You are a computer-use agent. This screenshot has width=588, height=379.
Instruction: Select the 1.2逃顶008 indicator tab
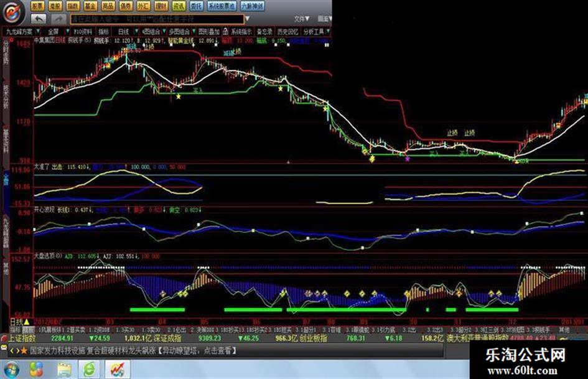tap(101, 330)
